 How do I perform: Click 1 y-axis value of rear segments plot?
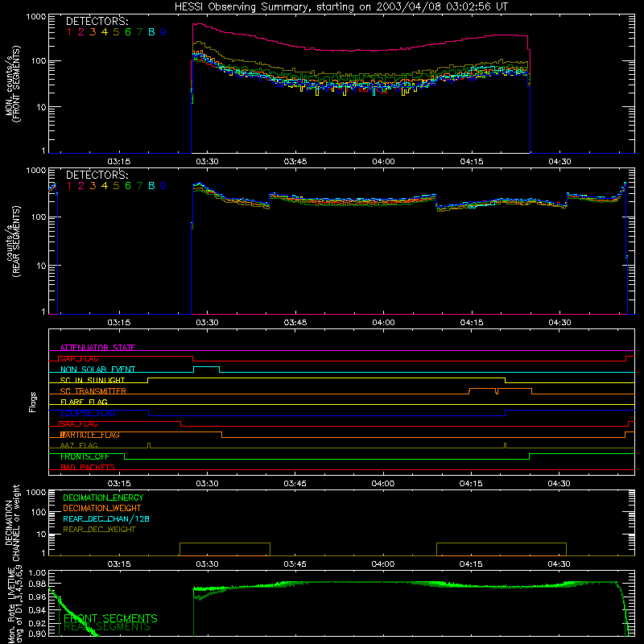(43, 312)
